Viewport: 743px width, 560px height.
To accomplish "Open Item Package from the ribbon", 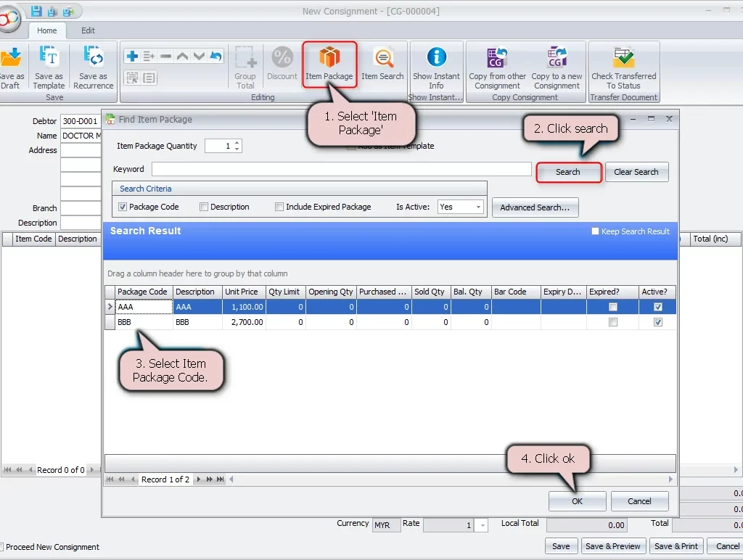I will [x=329, y=65].
